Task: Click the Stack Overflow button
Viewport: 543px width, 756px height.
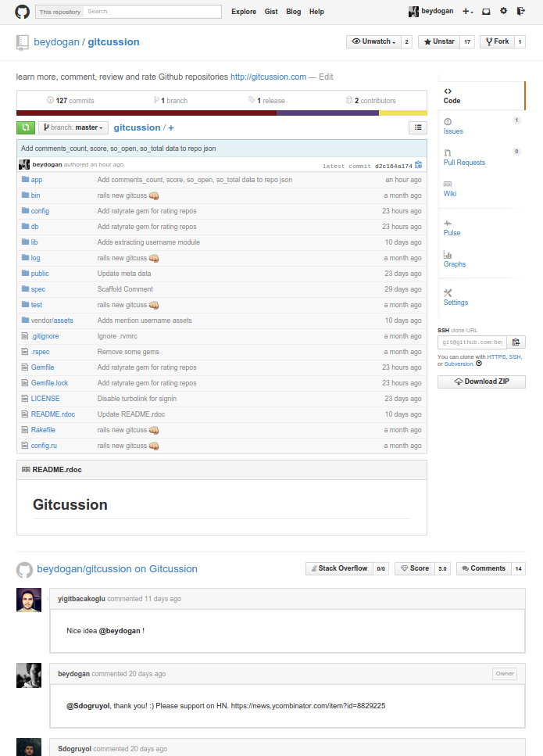Action: [340, 568]
